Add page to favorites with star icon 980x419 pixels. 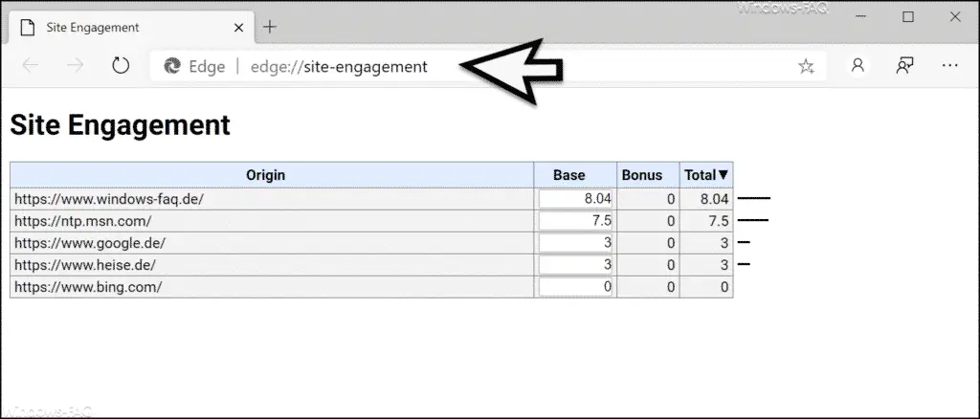(806, 66)
